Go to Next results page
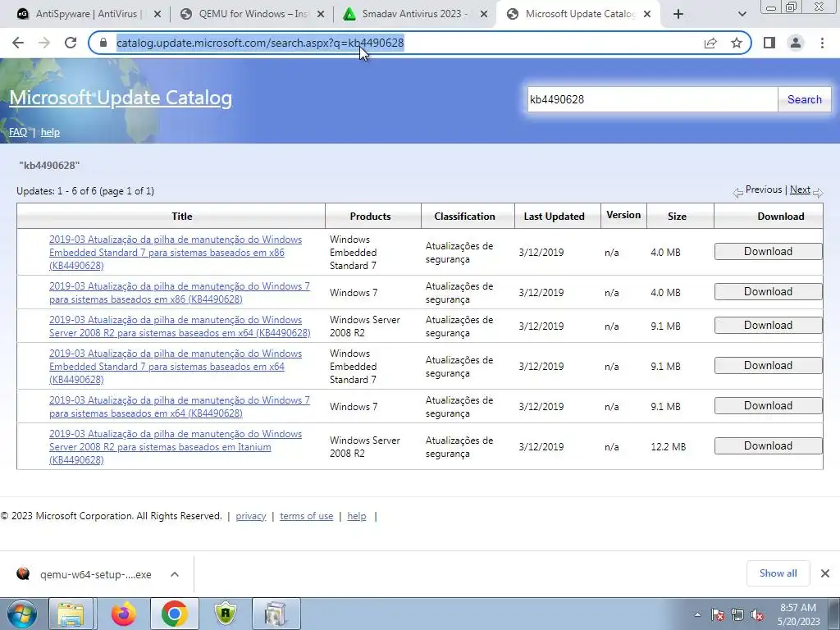 pos(800,189)
